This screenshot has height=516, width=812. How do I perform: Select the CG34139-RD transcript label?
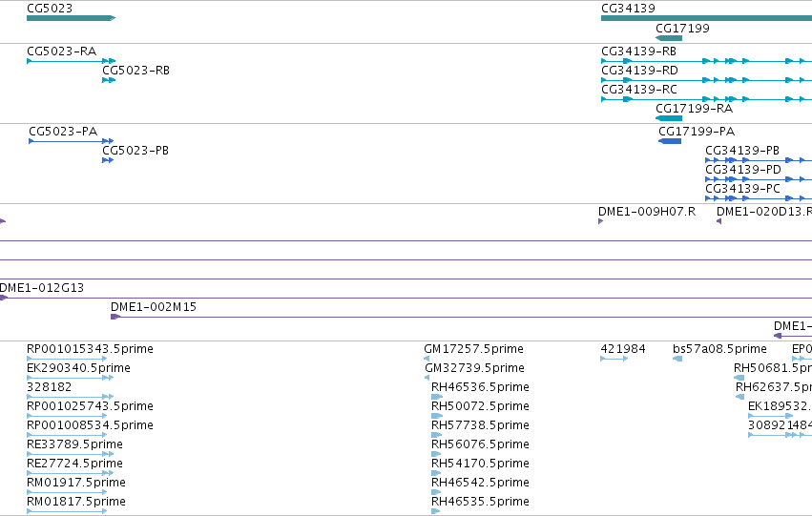click(639, 71)
